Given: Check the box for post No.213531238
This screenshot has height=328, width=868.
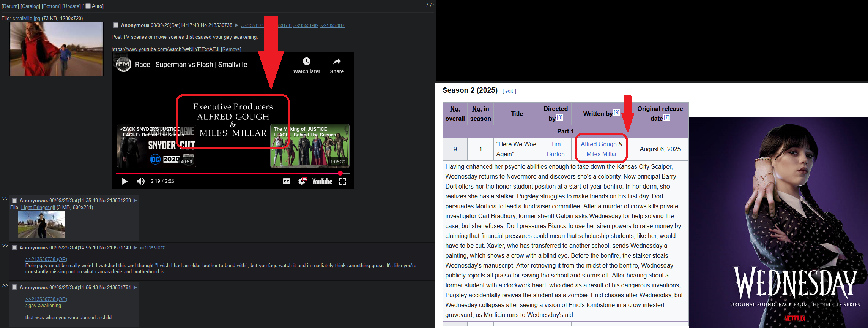Looking at the screenshot, I should coord(14,200).
